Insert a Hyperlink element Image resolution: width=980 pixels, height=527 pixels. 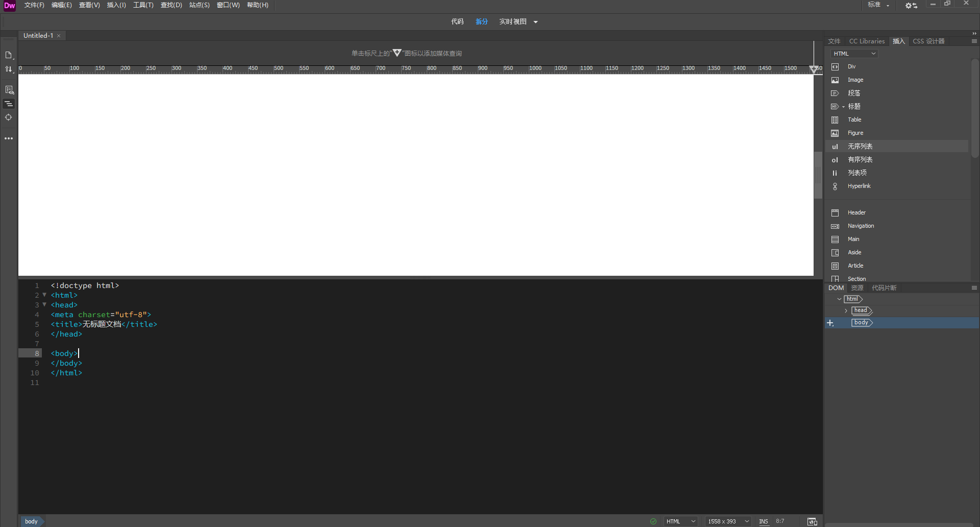click(860, 186)
